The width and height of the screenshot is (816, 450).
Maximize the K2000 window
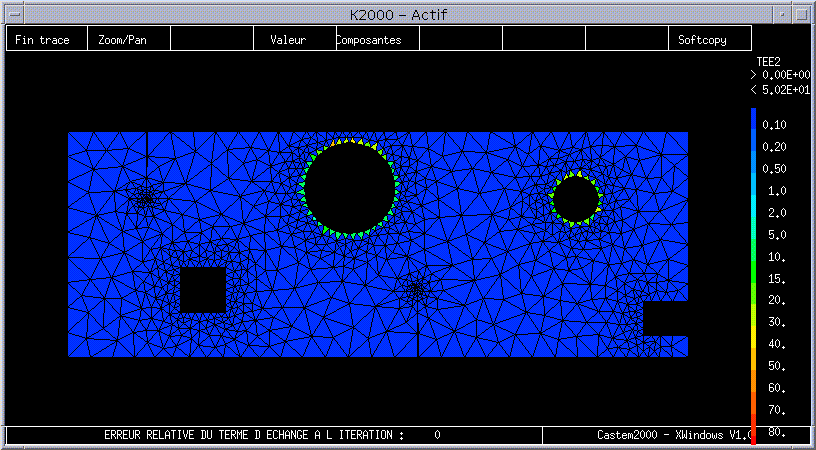pos(802,13)
